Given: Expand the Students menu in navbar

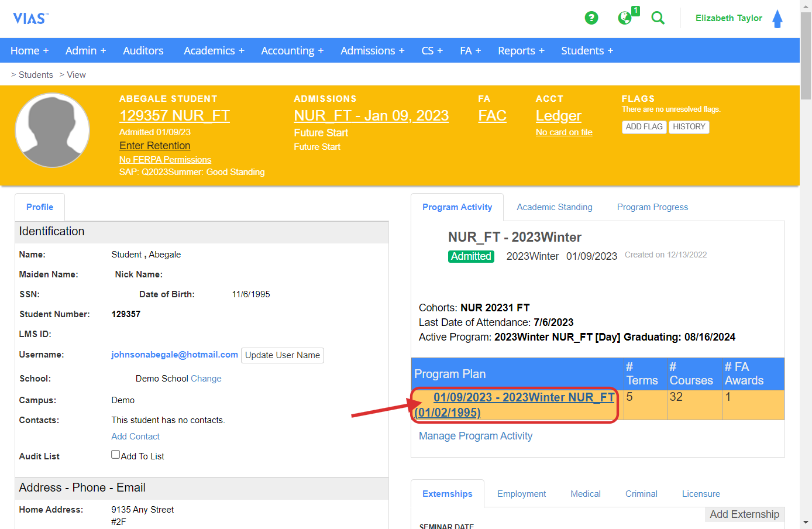Looking at the screenshot, I should (587, 51).
